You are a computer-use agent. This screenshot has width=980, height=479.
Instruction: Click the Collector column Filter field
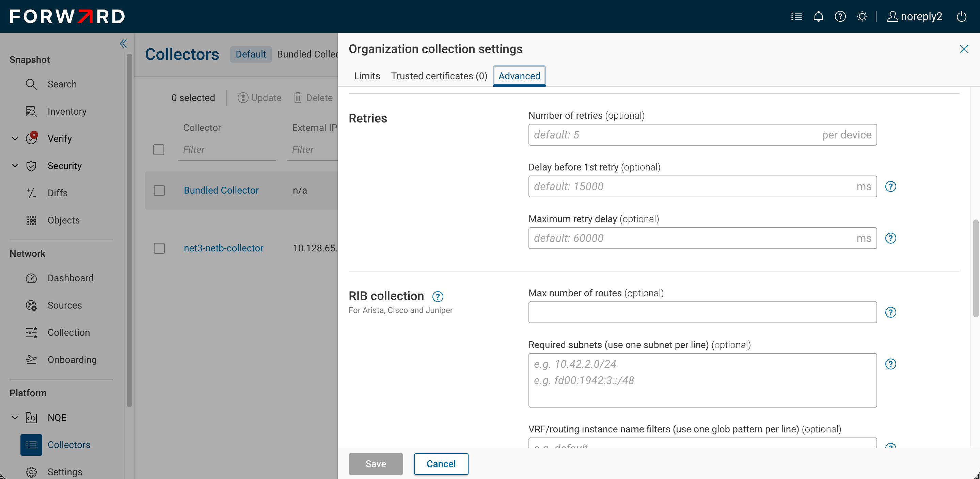pyautogui.click(x=226, y=149)
